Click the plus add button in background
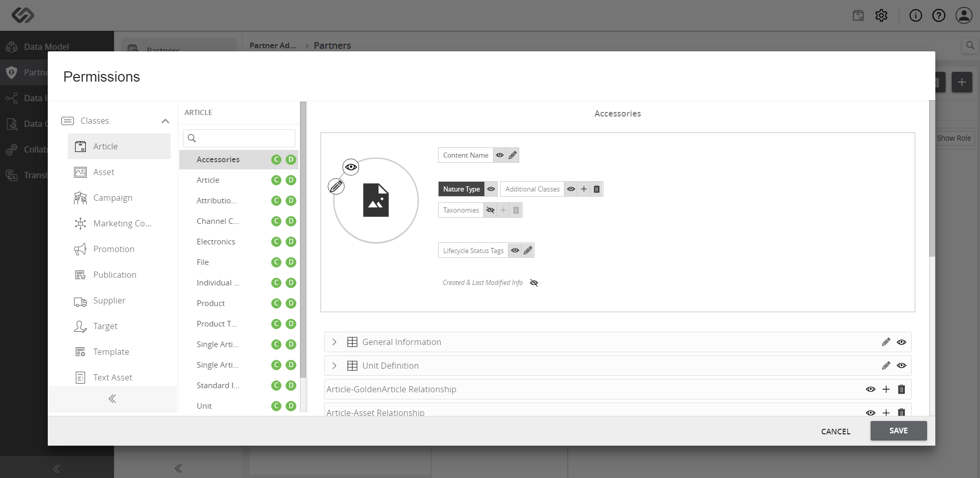Viewport: 980px width, 478px height. (x=962, y=82)
